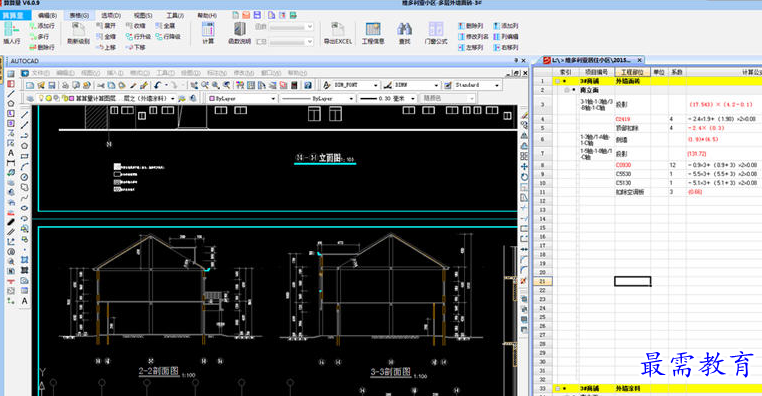The width and height of the screenshot is (762, 396).
Task: Collapse the row 1 tree node 3#商铺
Action: coord(557,81)
